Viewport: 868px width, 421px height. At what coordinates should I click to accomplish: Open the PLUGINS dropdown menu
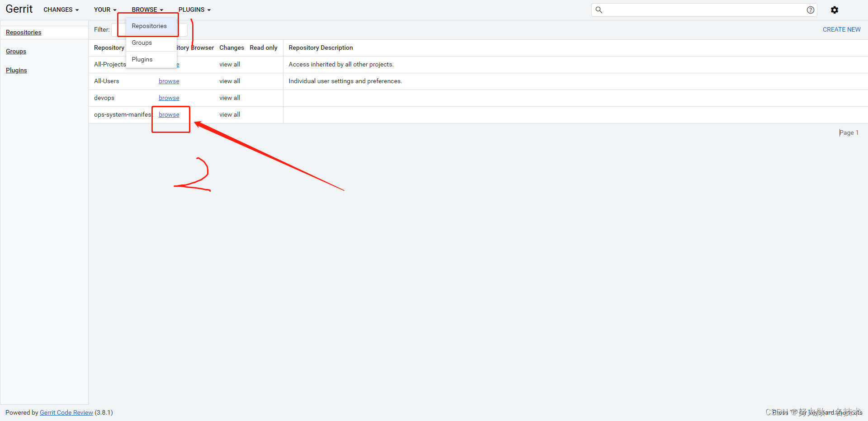[194, 9]
